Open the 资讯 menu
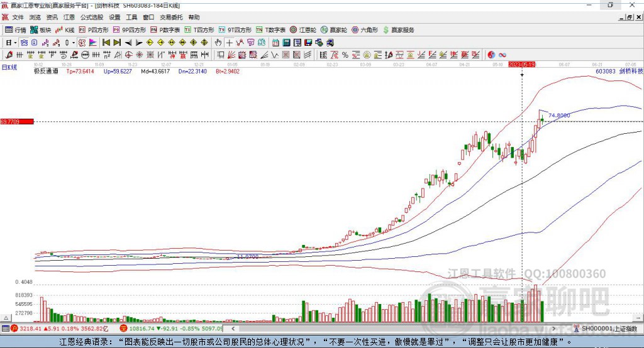 [x=52, y=17]
